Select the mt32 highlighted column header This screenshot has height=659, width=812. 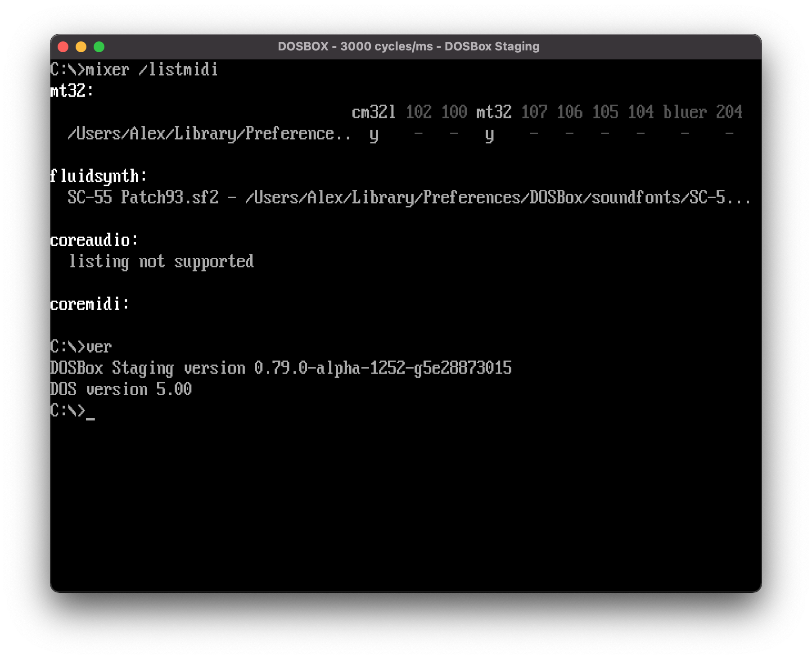(x=494, y=112)
